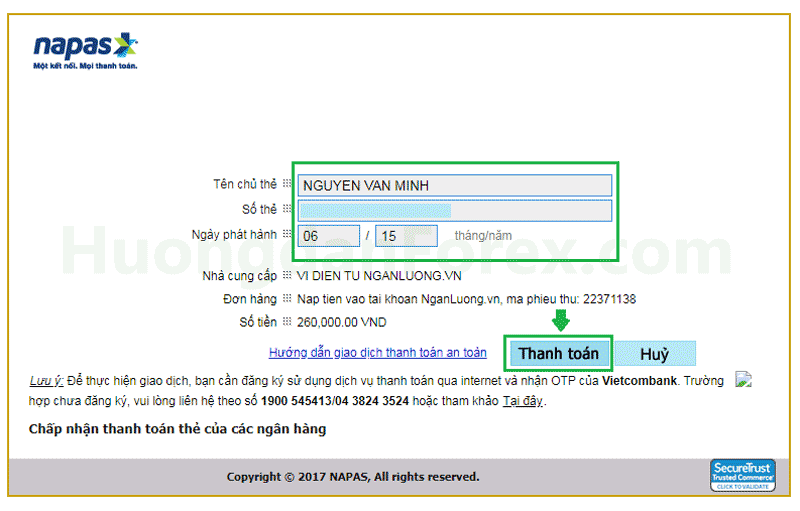Viewport: 800px width, 511px height.
Task: Submit payment with Thanh toán button
Action: pos(559,353)
